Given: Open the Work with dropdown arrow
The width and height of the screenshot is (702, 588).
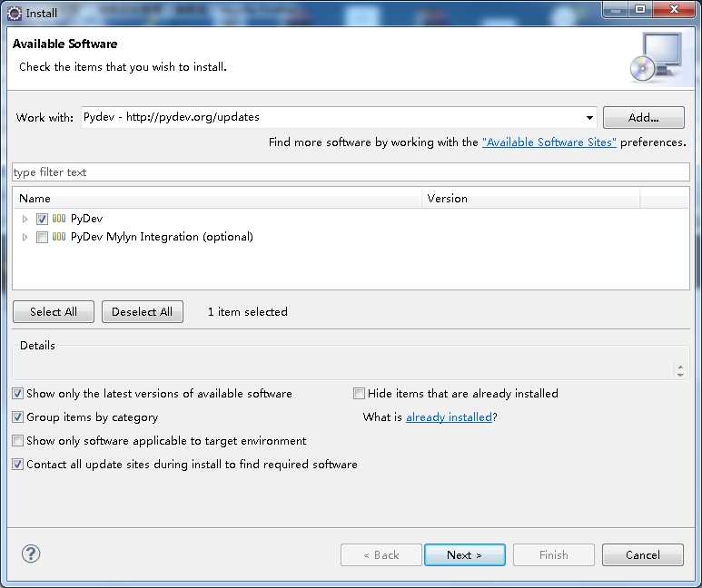Looking at the screenshot, I should click(589, 118).
